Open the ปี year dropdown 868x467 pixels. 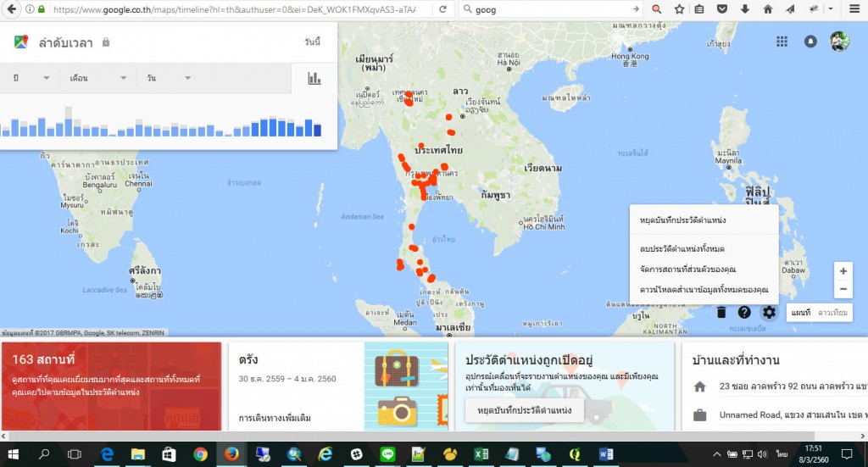tap(31, 78)
